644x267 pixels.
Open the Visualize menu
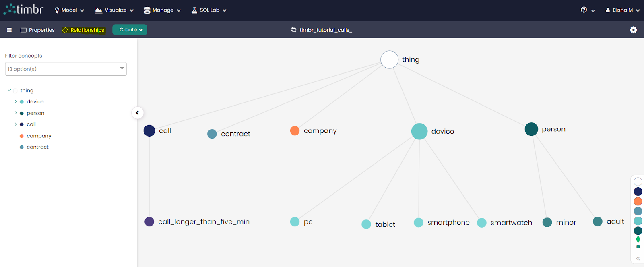[x=114, y=10]
